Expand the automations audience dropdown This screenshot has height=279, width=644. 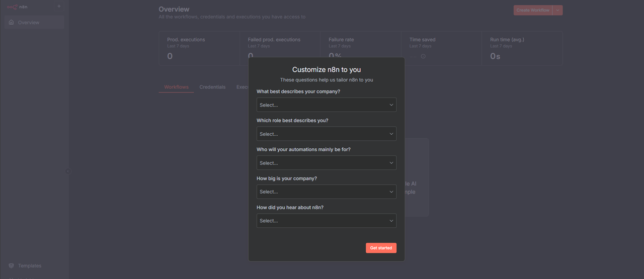tap(326, 163)
